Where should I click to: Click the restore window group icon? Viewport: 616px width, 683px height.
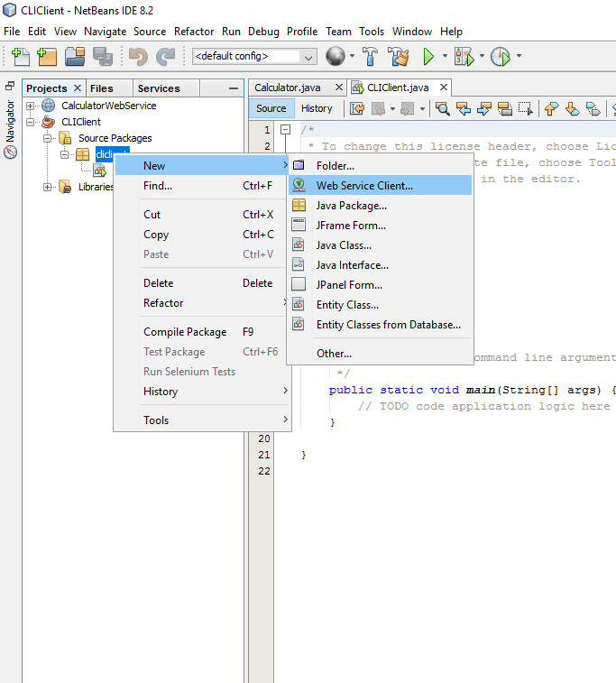tap(10, 86)
